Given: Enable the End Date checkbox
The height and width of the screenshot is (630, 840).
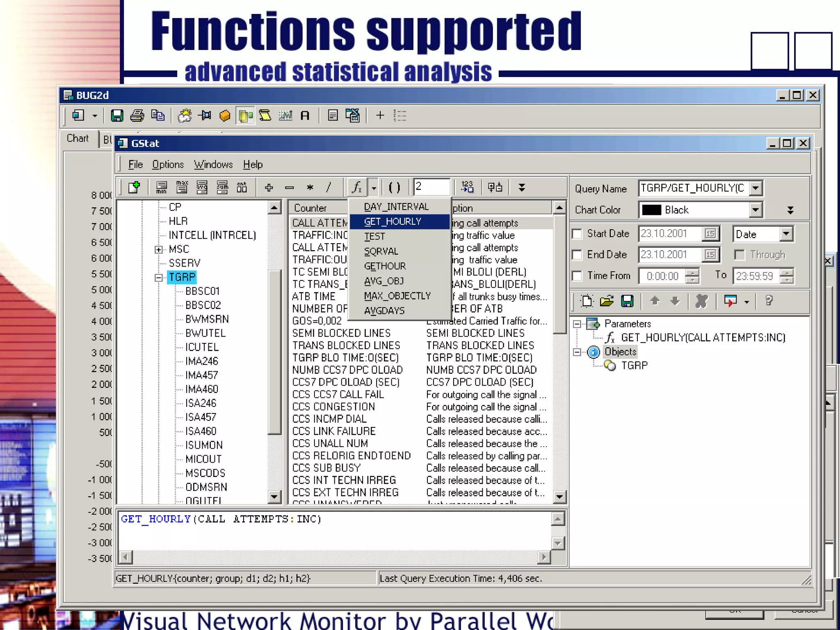Looking at the screenshot, I should click(577, 255).
